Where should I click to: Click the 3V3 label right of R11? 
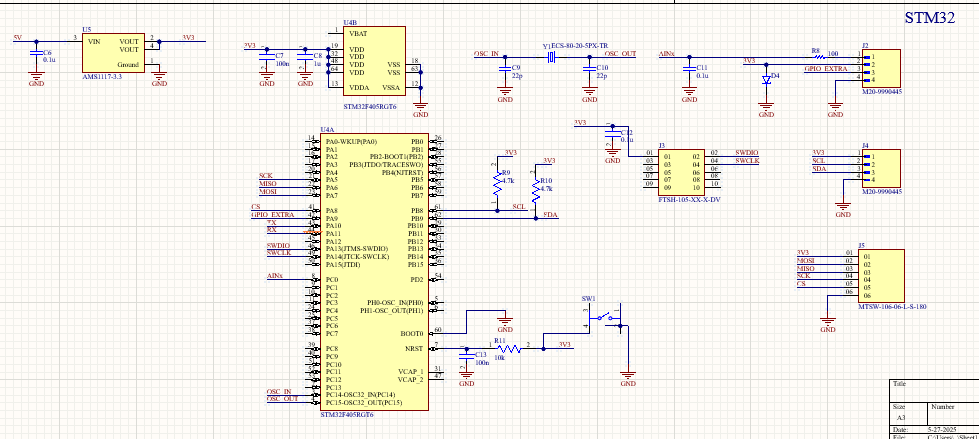click(x=564, y=345)
